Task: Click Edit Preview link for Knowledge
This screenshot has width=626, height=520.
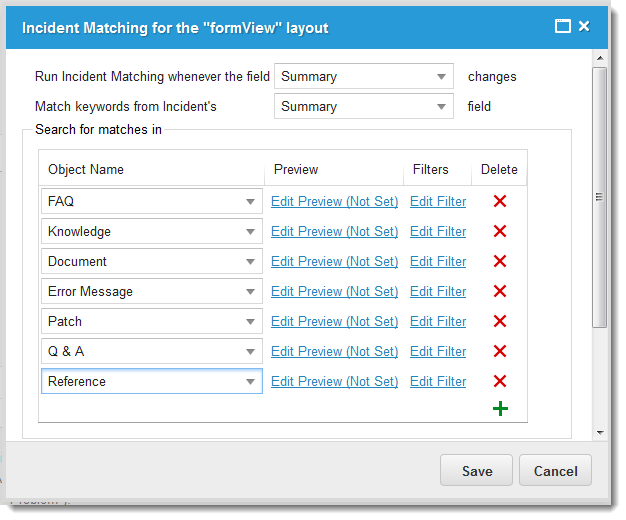Action: 334,231
